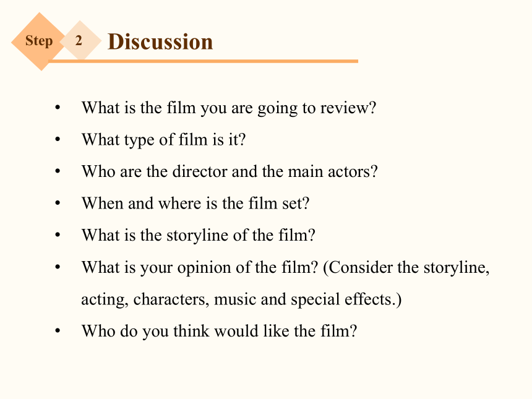Screen dimensions: 532x399
Task: Click the '(Consider the storyline,' text in parentheses
Action: [406, 268]
